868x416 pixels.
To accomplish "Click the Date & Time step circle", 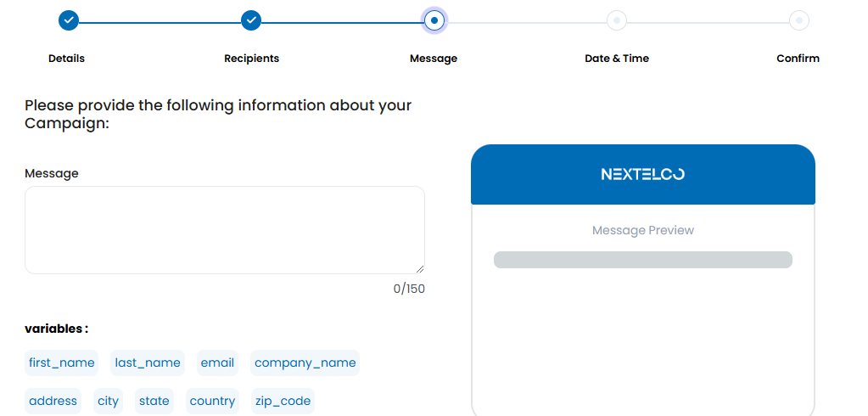I will pos(617,20).
